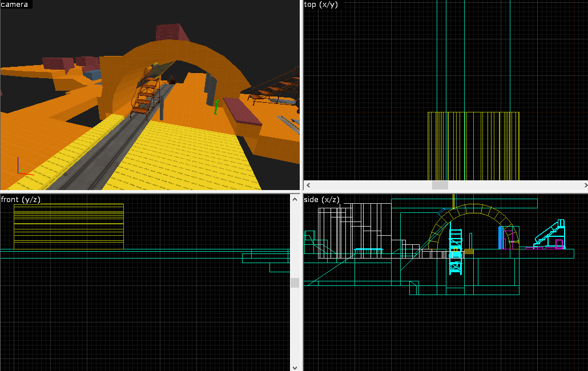Image resolution: width=588 pixels, height=371 pixels.
Task: Click the top view horizontal scrollbar thumb
Action: tap(440, 185)
